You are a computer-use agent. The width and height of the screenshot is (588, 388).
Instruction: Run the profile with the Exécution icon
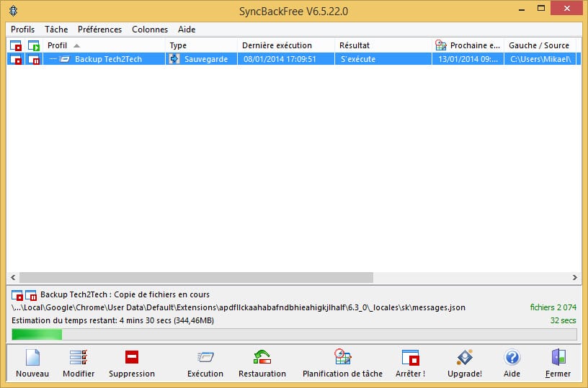tap(205, 358)
